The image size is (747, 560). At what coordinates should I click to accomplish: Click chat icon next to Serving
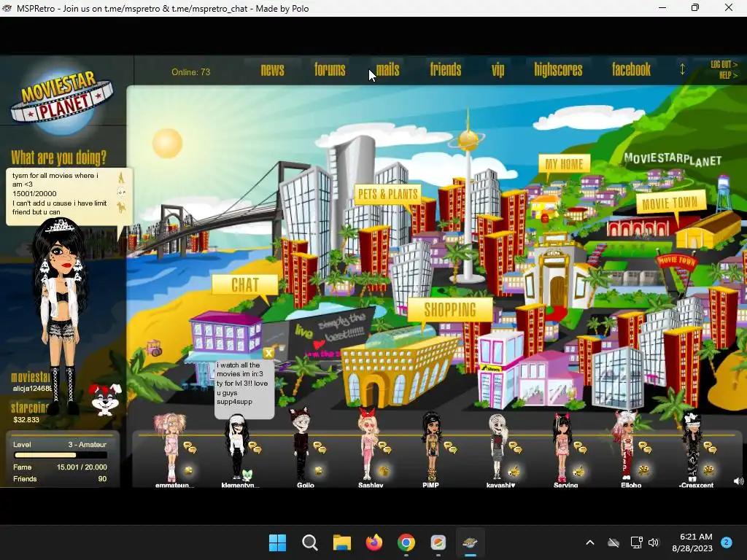click(x=580, y=447)
